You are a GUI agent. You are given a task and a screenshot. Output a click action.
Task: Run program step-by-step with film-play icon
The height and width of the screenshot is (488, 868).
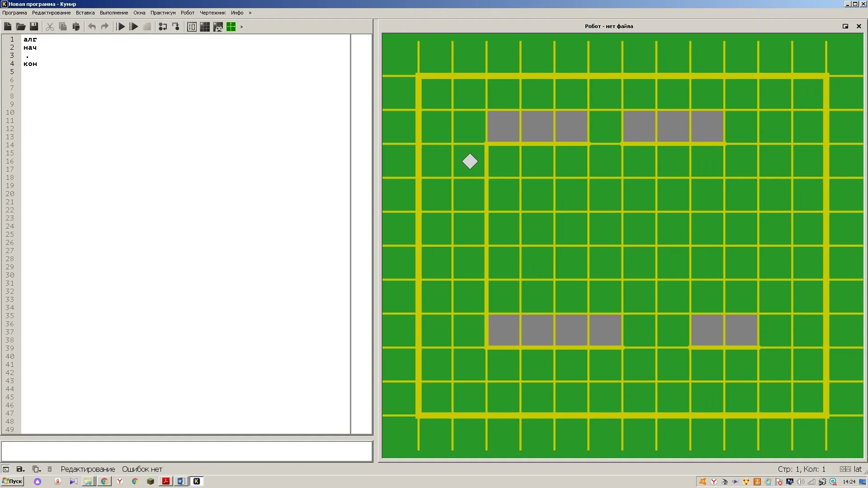(x=134, y=27)
